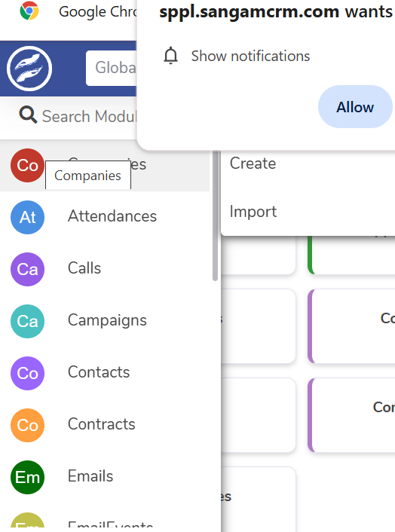
Task: Click the Sangam CRM logo
Action: tap(29, 69)
